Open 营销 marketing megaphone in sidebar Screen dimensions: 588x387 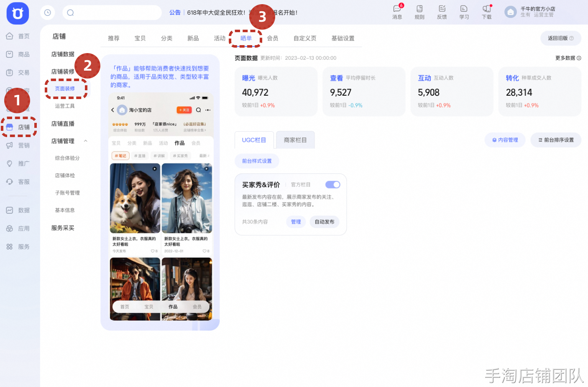(10, 145)
